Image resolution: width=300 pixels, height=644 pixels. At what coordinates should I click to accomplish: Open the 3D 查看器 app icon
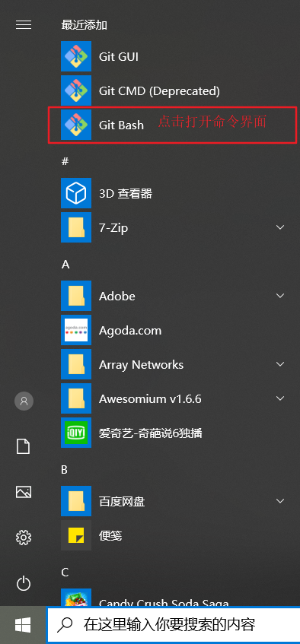pyautogui.click(x=76, y=193)
